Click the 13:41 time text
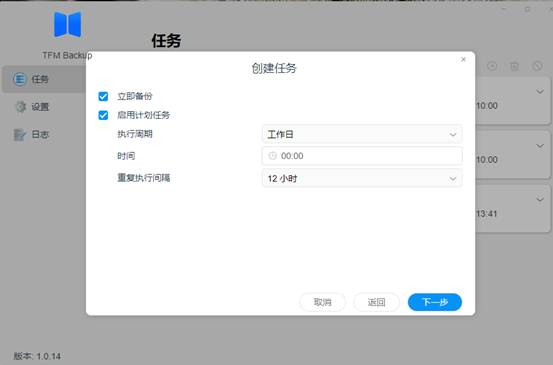The height and width of the screenshot is (365, 553). 487,214
